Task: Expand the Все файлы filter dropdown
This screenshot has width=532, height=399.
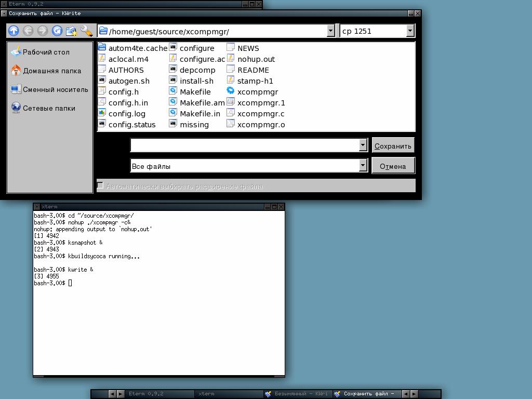Action: pos(363,166)
